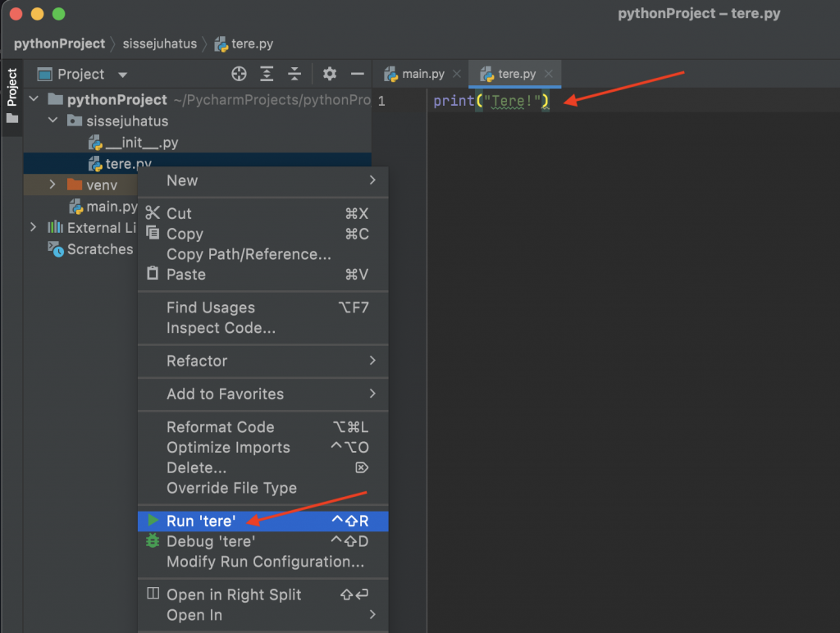This screenshot has width=840, height=633.
Task: Expand External Libraries node
Action: [33, 228]
